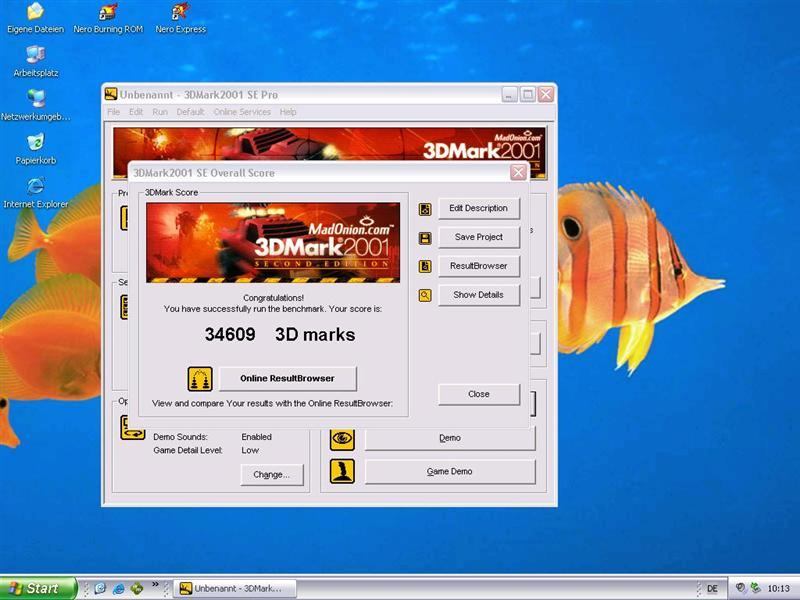
Task: Click the '3DMark Score' group label
Action: (x=171, y=192)
